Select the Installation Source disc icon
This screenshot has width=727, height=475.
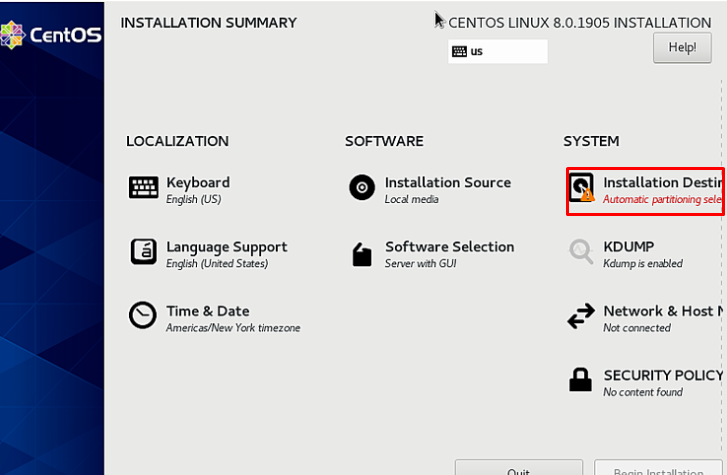(362, 187)
